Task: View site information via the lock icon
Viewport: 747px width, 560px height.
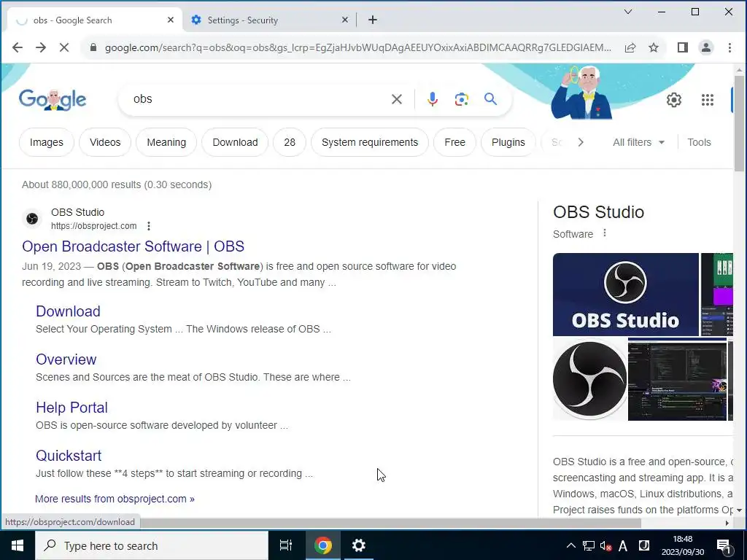Action: click(93, 47)
